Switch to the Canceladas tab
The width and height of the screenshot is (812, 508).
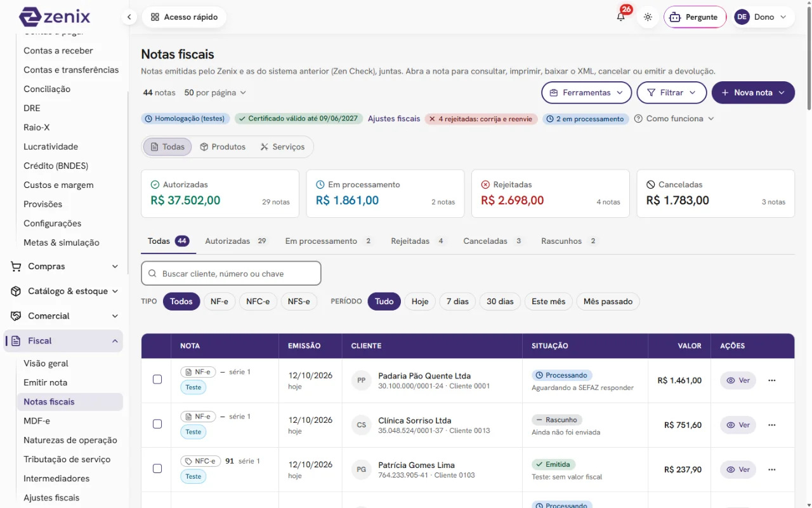[x=494, y=241]
